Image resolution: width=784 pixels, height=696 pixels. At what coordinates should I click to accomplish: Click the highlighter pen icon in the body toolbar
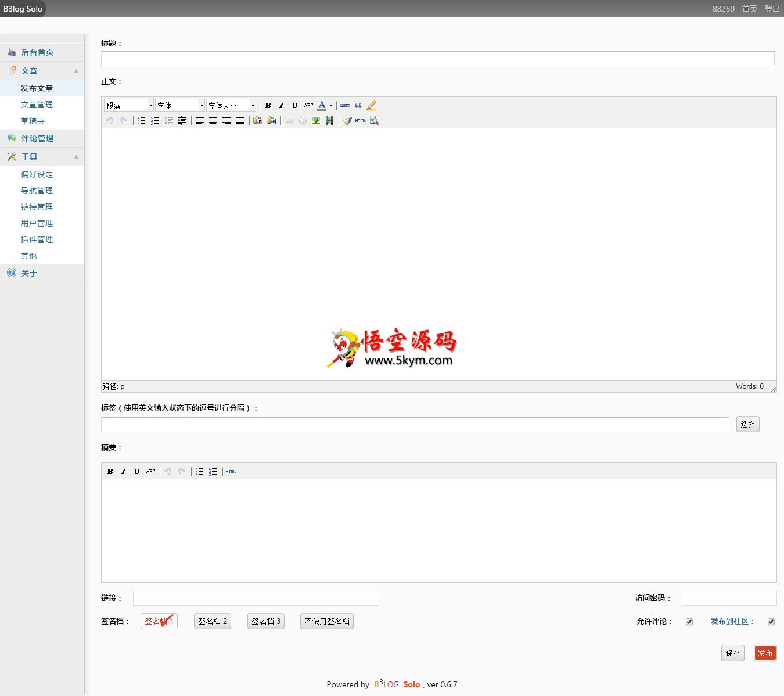[372, 105]
